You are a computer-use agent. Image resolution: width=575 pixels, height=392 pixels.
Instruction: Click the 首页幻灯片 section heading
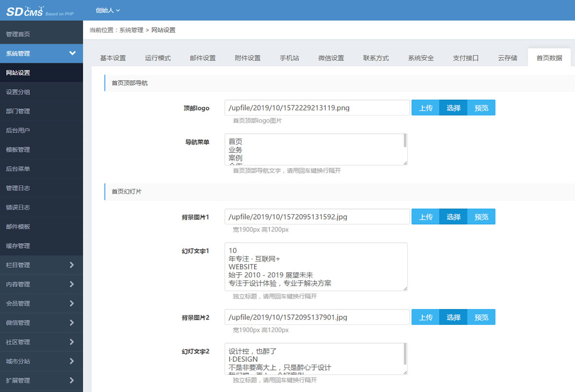tap(126, 191)
